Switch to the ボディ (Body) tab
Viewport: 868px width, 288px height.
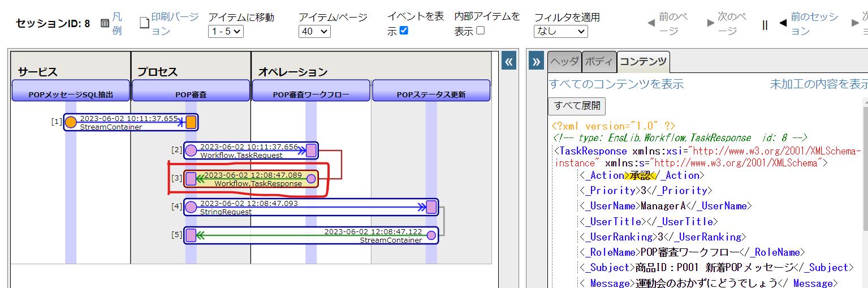click(599, 62)
